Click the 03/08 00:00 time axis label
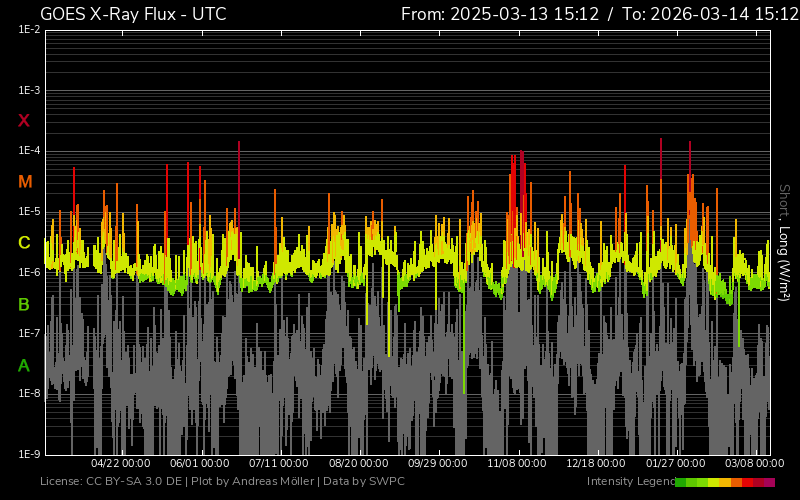800x500 pixels. [754, 464]
